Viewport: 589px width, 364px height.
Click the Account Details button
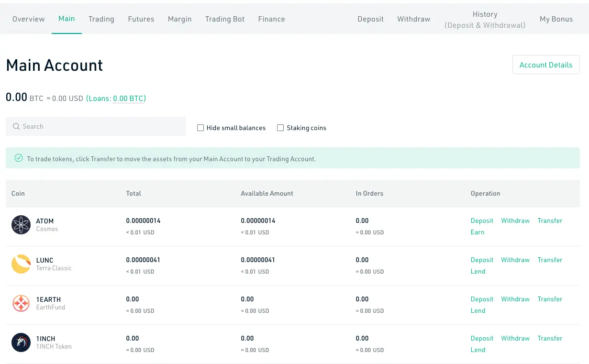(x=546, y=65)
